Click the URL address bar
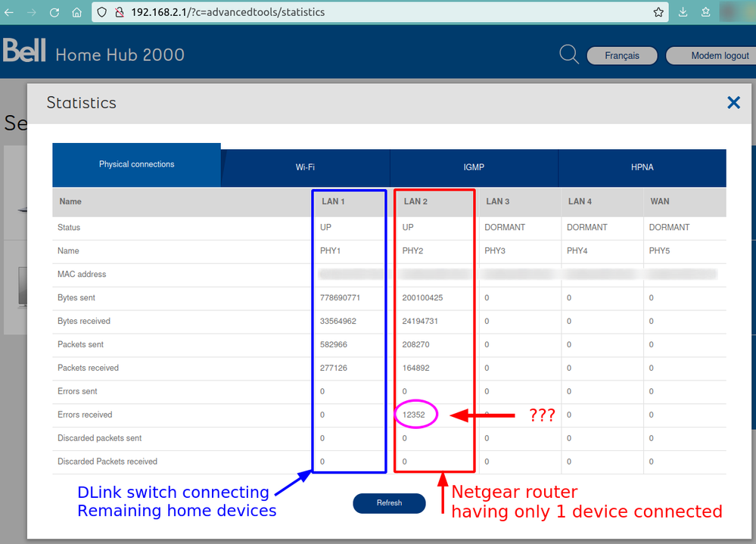 pos(378,12)
